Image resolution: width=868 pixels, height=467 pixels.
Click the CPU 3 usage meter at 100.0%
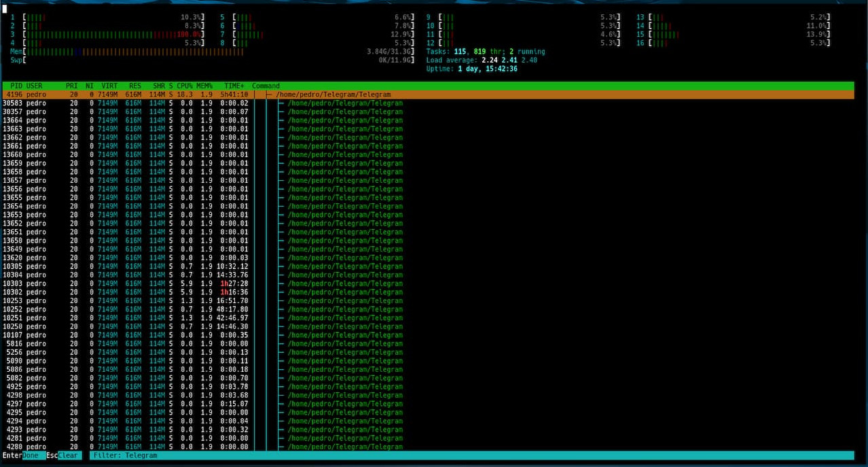[x=107, y=34]
